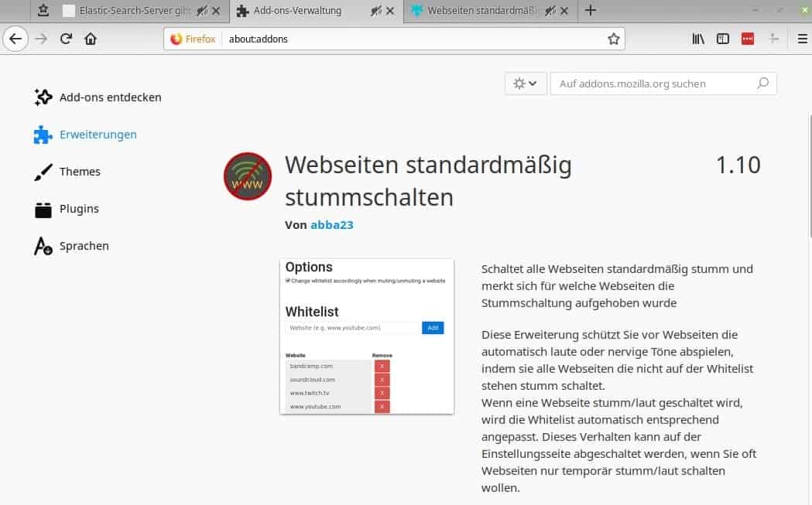Click the back navigation arrow
This screenshot has width=812, height=505.
coord(16,39)
